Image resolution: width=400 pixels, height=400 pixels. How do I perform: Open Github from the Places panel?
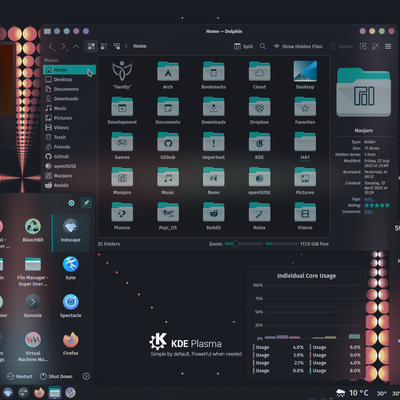click(x=69, y=156)
